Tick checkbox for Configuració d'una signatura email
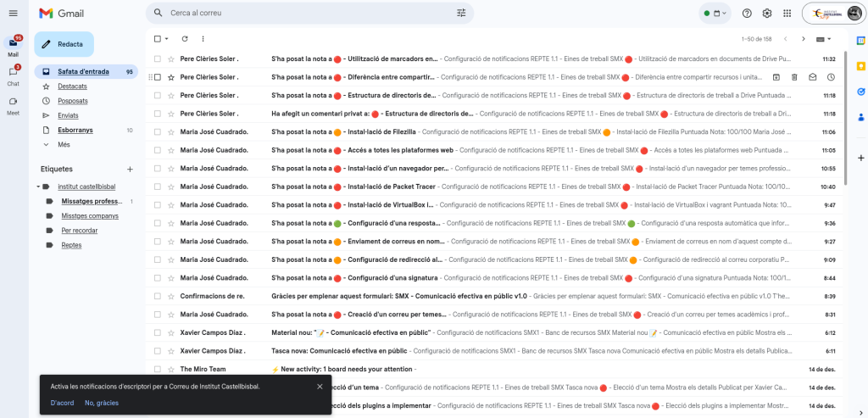 point(157,278)
